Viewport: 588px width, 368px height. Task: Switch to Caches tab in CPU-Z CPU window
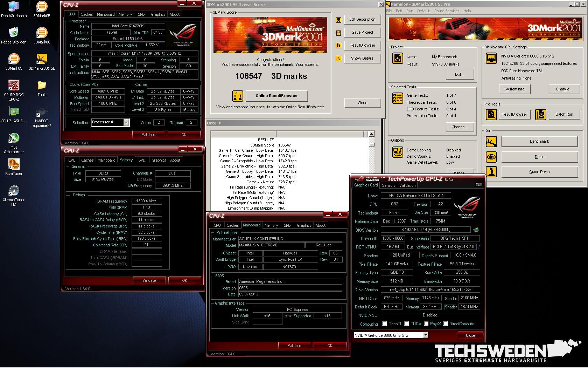(87, 14)
